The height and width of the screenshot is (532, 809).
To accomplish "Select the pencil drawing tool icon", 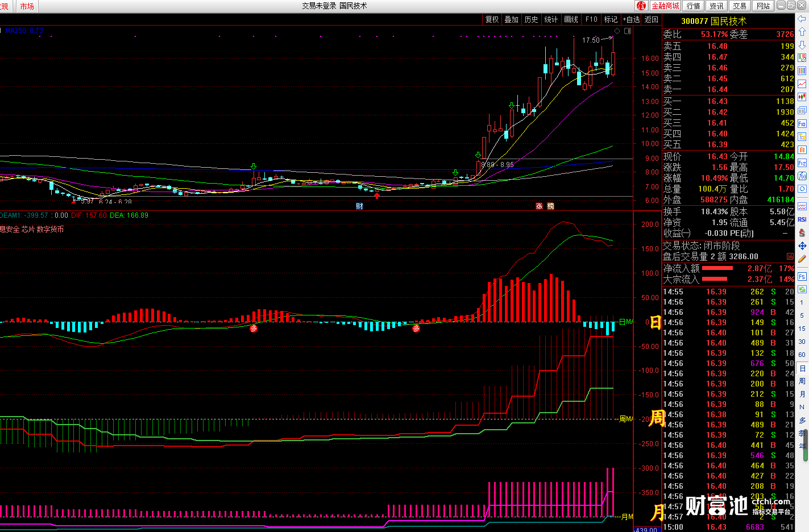I will [802, 259].
